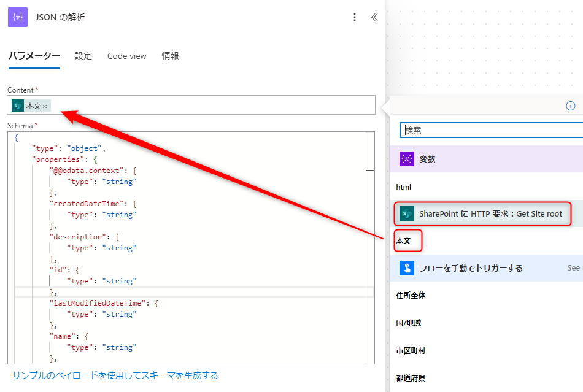Select 市区町村 dynamic content
The width and height of the screenshot is (583, 392).
(411, 350)
